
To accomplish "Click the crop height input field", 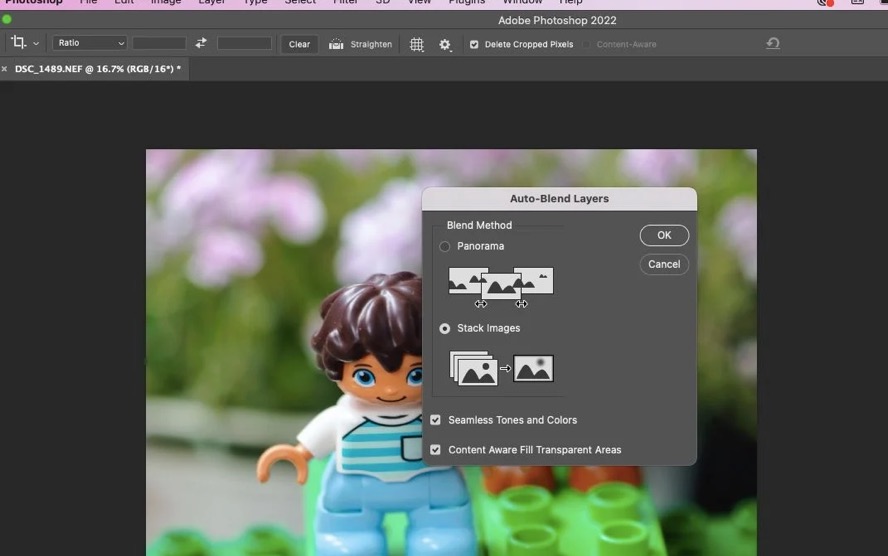I will tap(245, 43).
